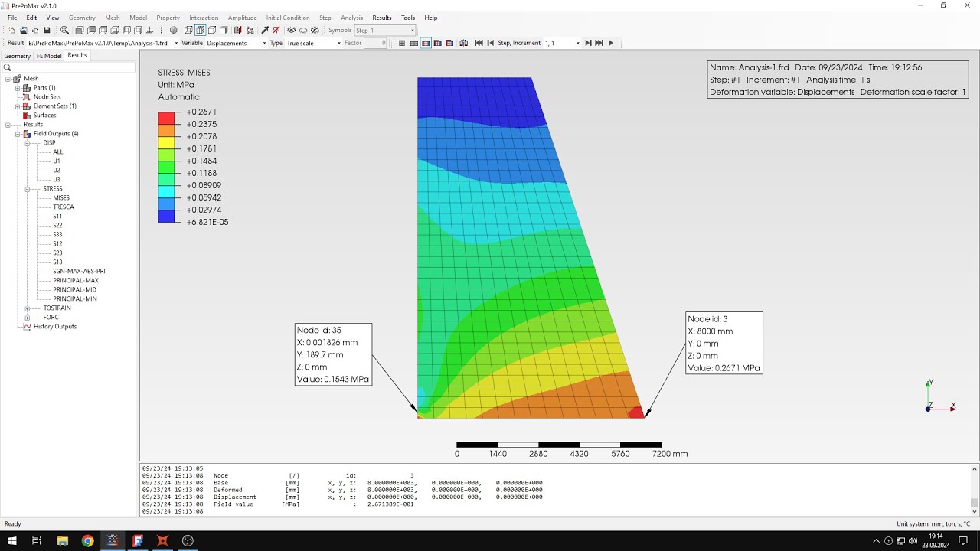Select Surfaces in the tree

pos(44,115)
